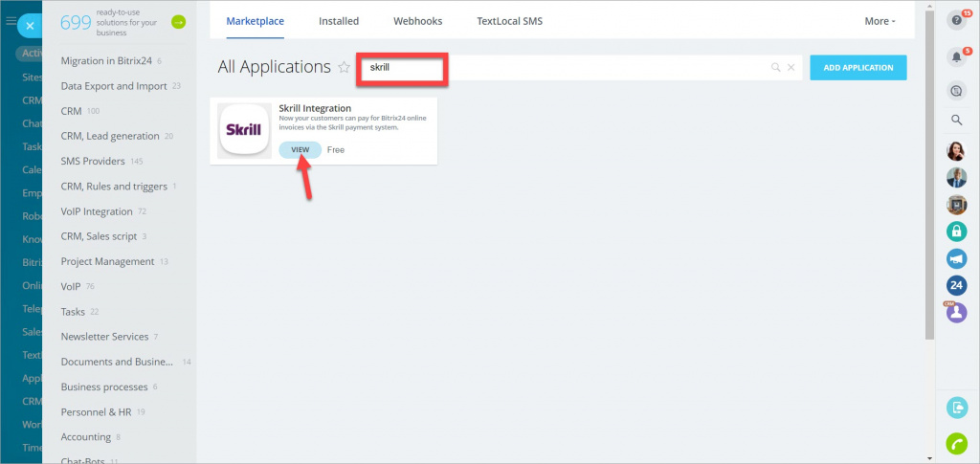Open the Webhooks tab
The image size is (980, 464).
(417, 21)
